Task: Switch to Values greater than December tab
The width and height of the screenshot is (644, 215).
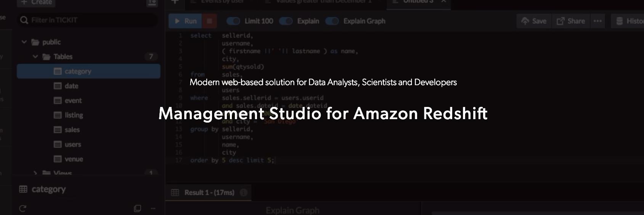Action: (323, 2)
